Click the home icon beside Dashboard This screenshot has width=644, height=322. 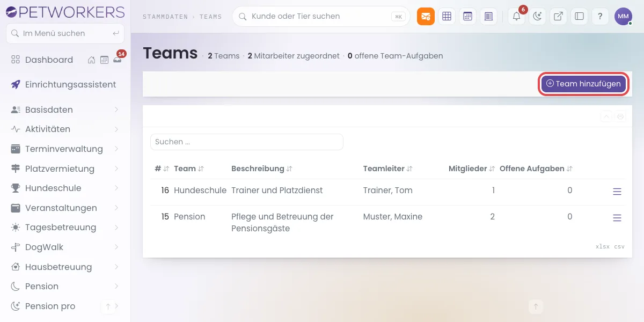[92, 60]
